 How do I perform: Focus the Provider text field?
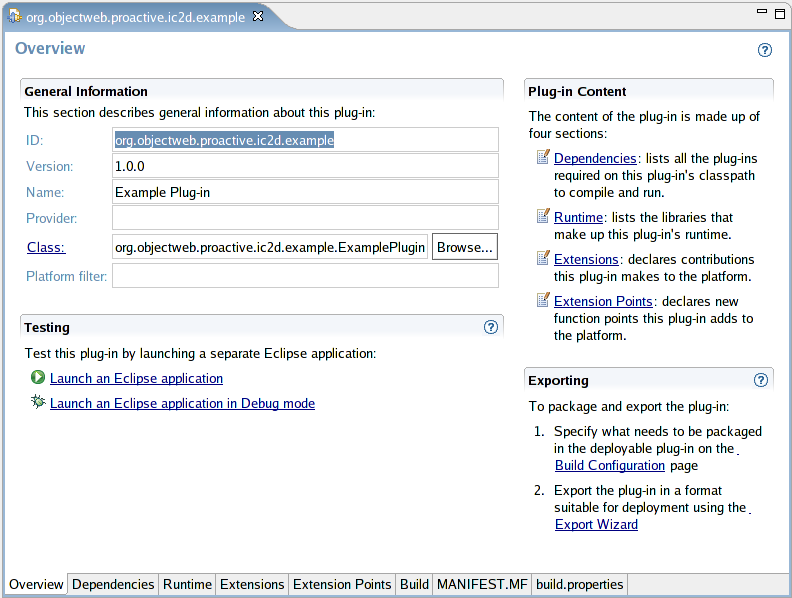pos(305,218)
